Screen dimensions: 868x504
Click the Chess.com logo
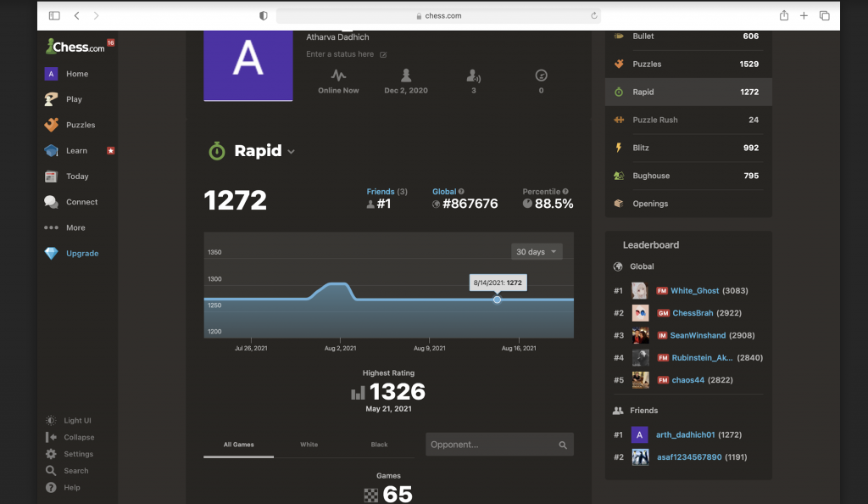pyautogui.click(x=75, y=47)
